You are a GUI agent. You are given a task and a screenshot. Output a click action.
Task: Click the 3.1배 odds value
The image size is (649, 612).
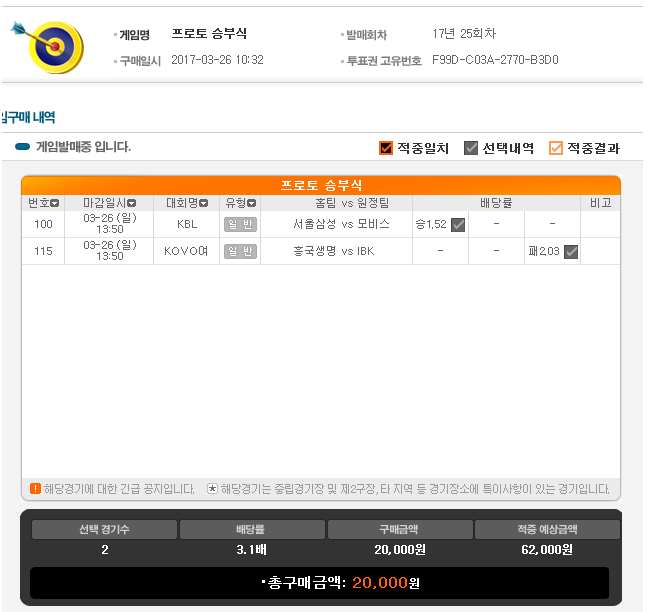tap(251, 550)
